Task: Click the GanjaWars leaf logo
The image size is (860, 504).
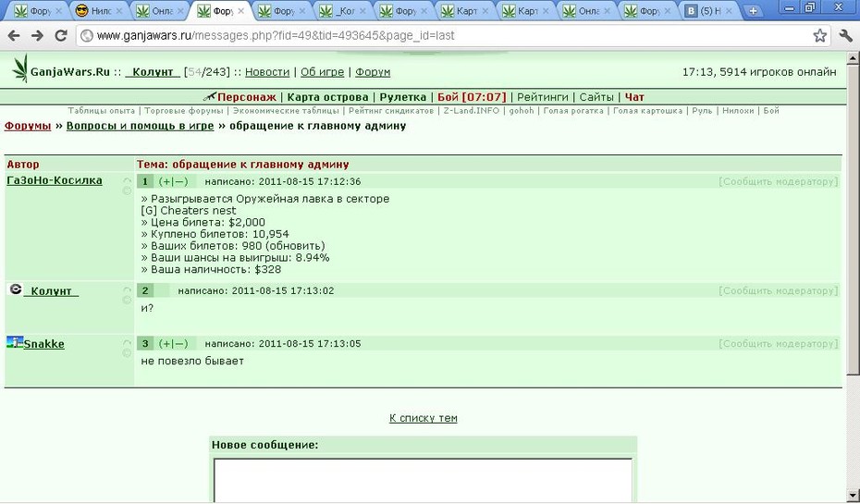Action: coord(19,68)
